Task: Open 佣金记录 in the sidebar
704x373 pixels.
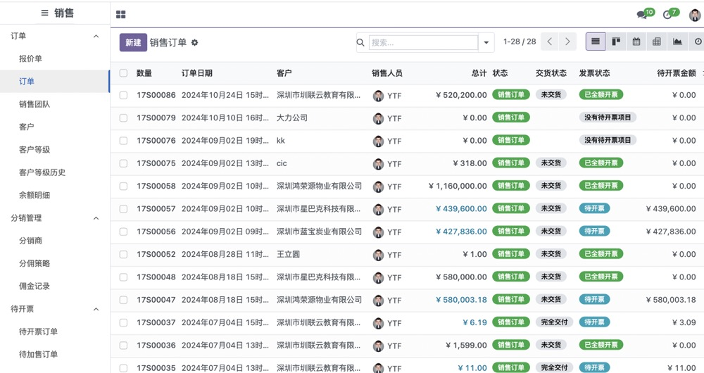Action: click(35, 286)
